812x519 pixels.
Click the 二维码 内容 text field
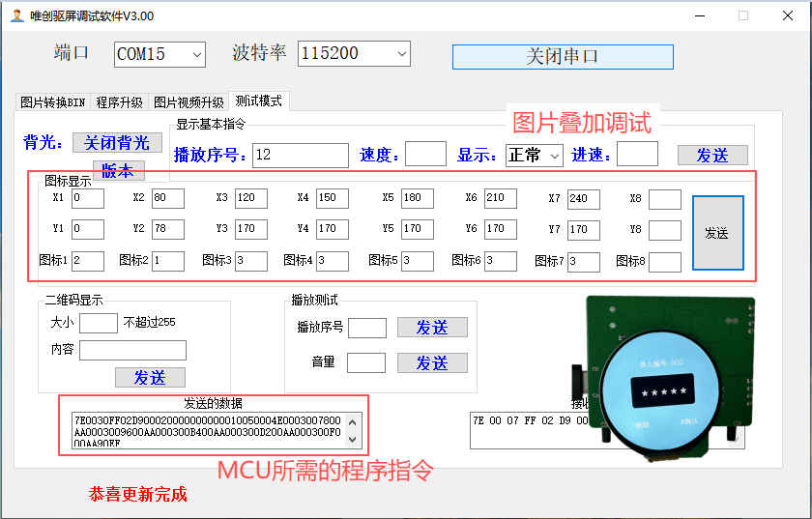click(x=132, y=350)
